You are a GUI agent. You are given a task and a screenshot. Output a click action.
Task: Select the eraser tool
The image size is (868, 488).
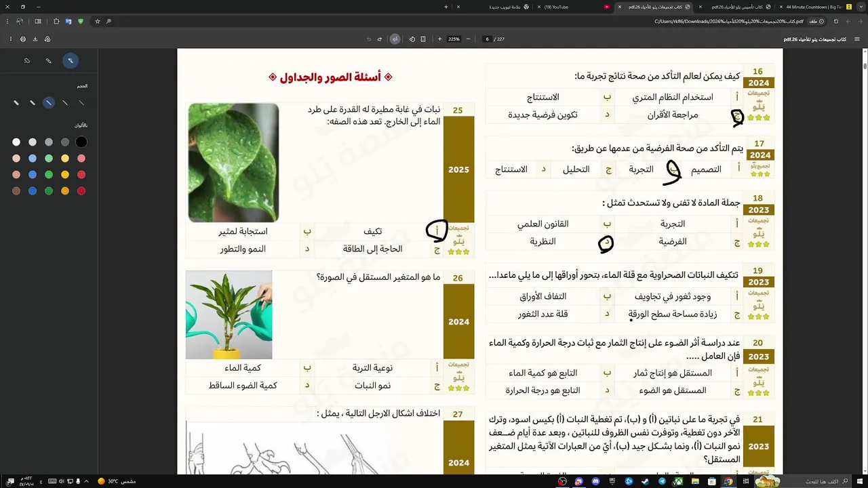[x=27, y=61]
